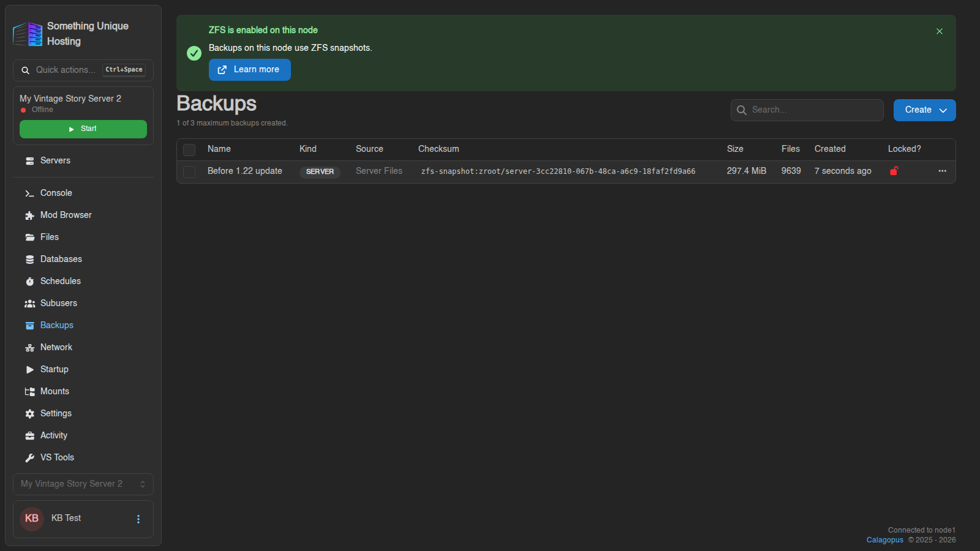This screenshot has height=551, width=980.
Task: Open the Subusers section
Action: (83, 304)
